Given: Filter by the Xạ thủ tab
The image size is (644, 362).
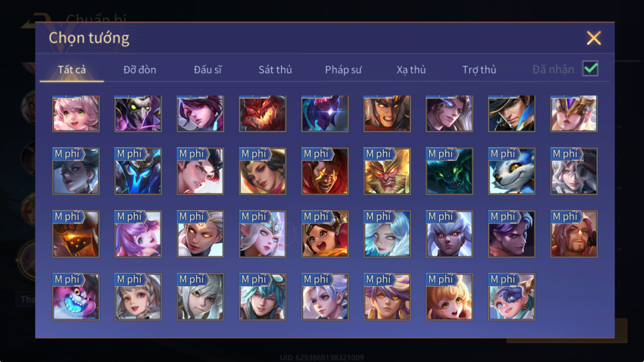Looking at the screenshot, I should [x=411, y=70].
